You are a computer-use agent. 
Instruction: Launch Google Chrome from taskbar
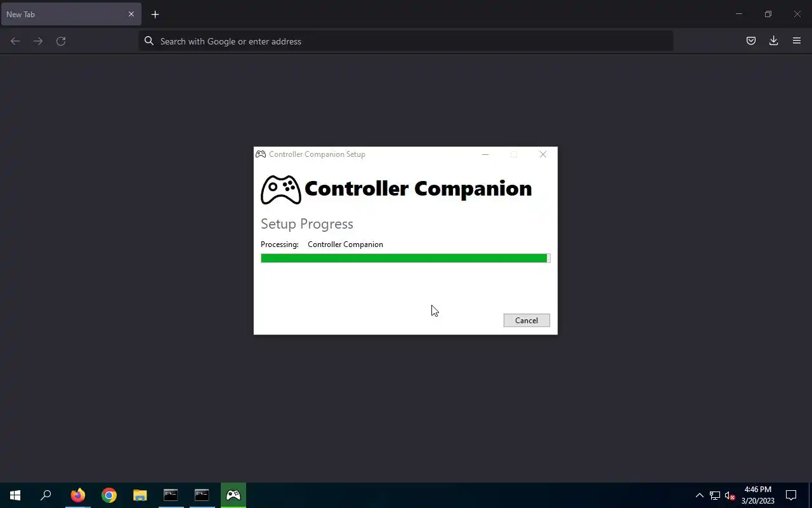tap(109, 495)
